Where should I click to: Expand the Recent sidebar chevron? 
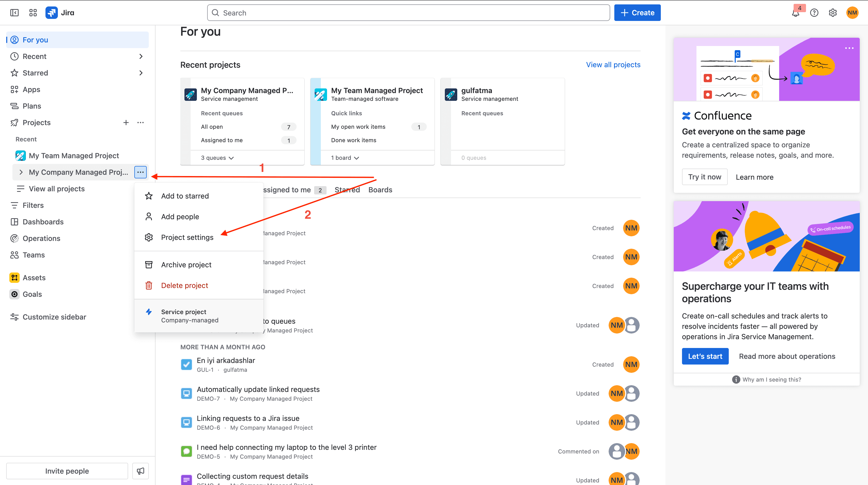point(141,56)
